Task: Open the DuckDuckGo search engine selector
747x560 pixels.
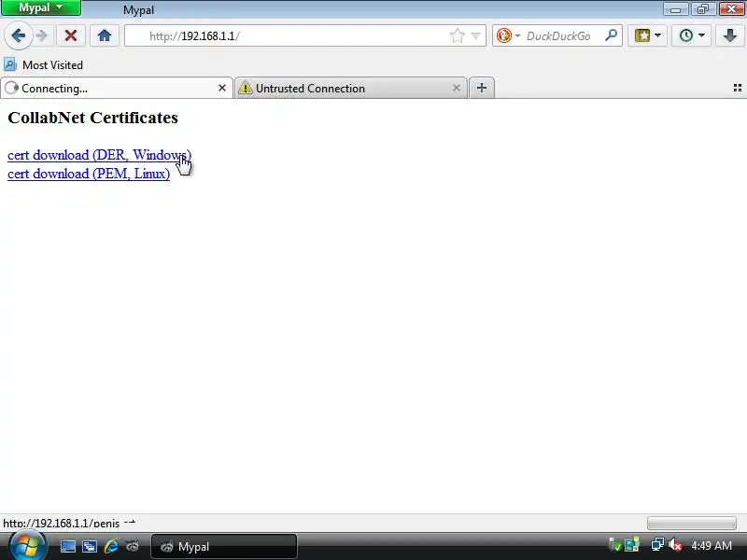Action: coord(508,35)
